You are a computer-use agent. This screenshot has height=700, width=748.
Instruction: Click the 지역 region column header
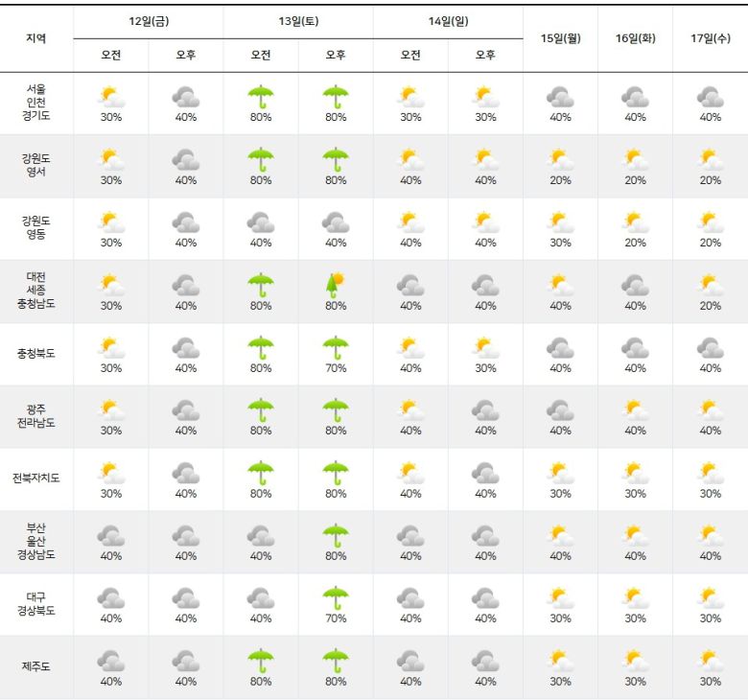[36, 38]
